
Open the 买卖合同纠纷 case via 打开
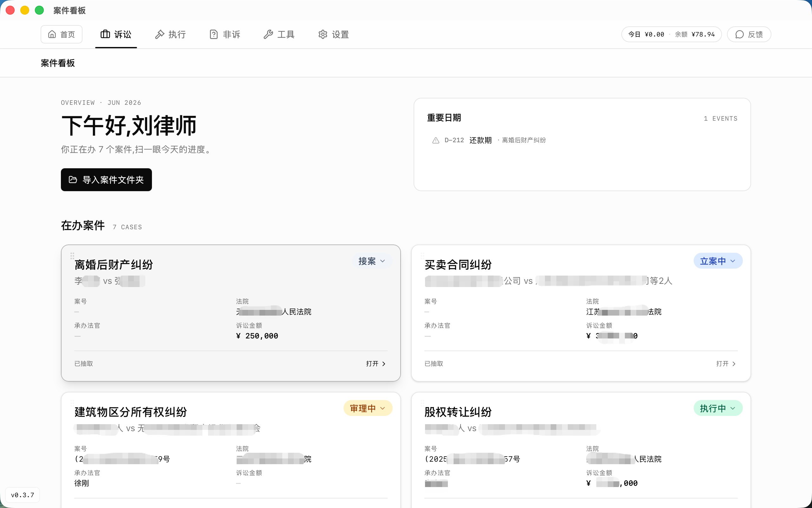[x=726, y=364]
